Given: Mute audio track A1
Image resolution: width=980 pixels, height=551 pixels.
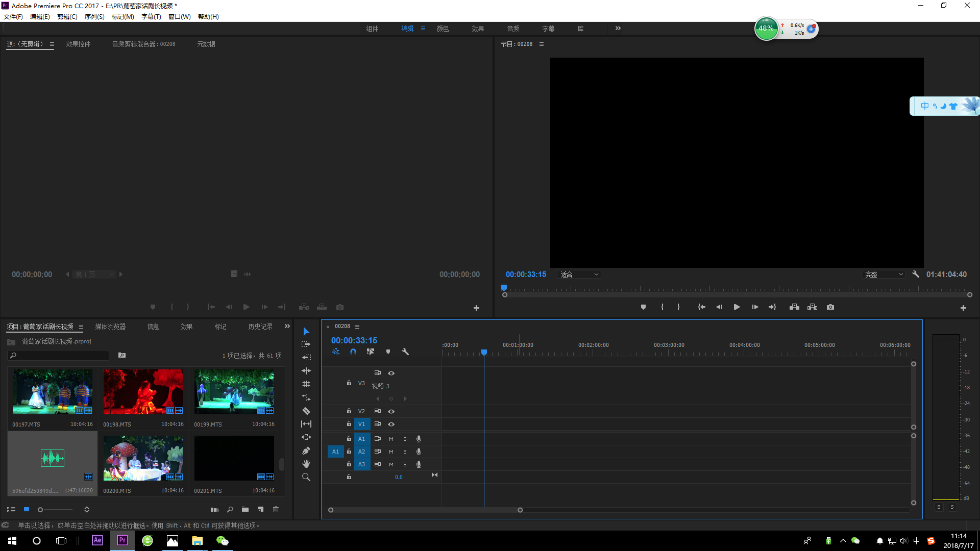Looking at the screenshot, I should [391, 439].
